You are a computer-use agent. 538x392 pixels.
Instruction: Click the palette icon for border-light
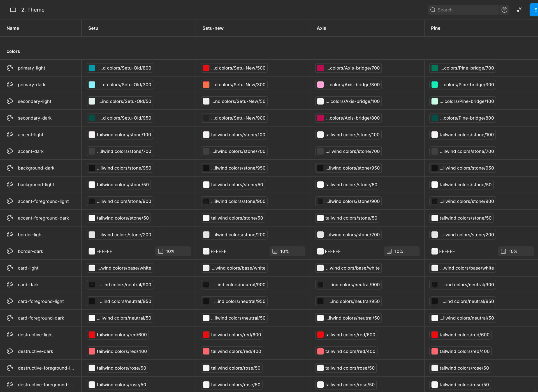pos(10,235)
